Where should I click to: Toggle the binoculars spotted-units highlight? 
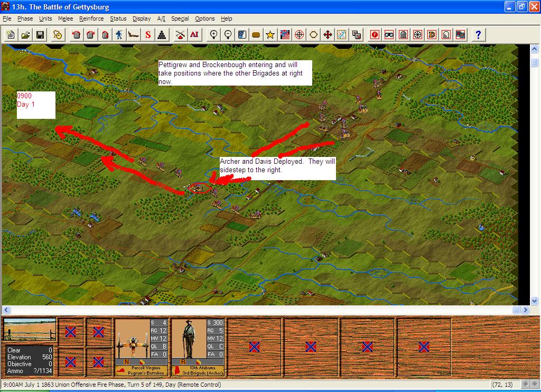(389, 34)
